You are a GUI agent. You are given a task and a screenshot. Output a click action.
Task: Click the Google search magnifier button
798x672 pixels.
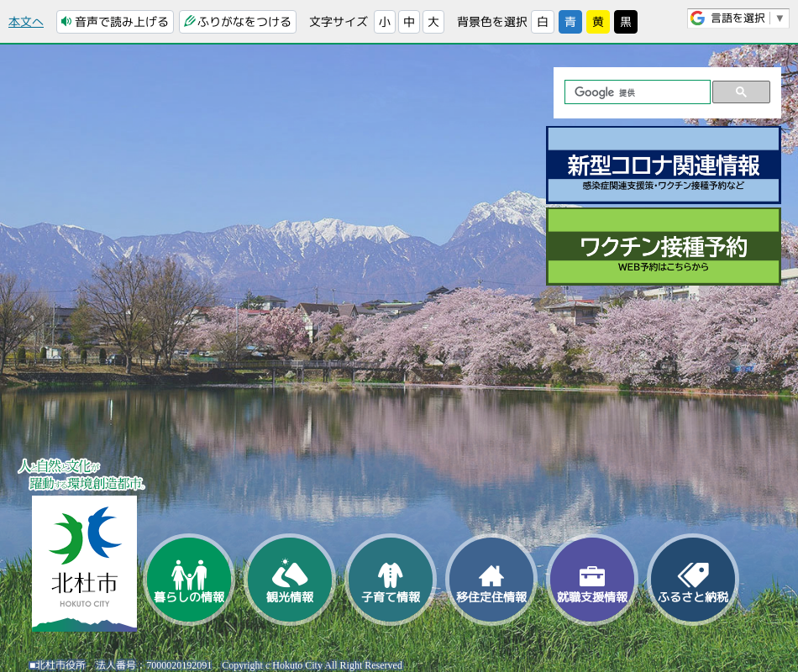point(741,92)
